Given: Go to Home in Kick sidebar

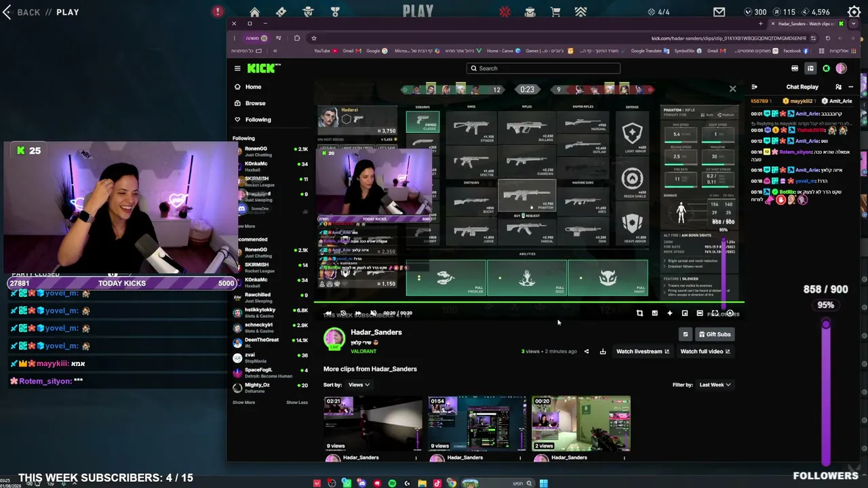Looking at the screenshot, I should 248,87.
